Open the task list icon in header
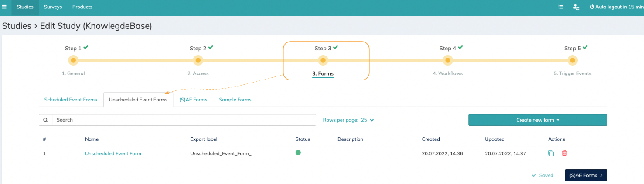 pos(561,7)
